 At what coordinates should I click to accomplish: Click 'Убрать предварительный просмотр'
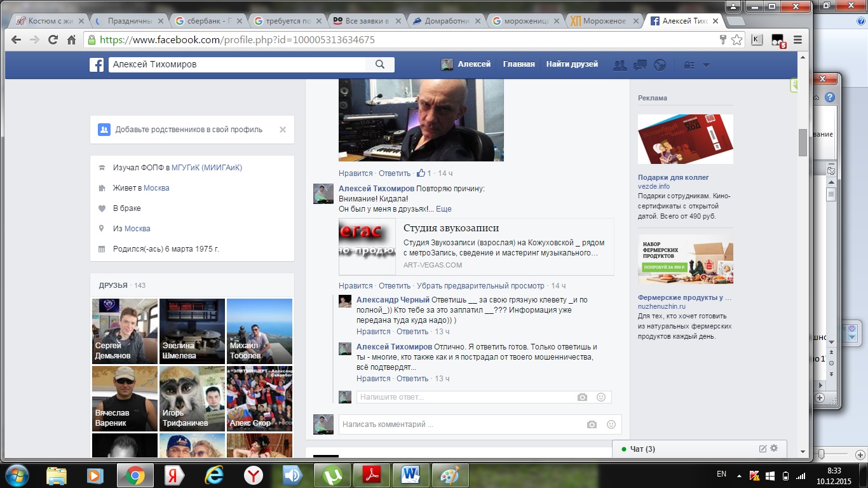(480, 286)
